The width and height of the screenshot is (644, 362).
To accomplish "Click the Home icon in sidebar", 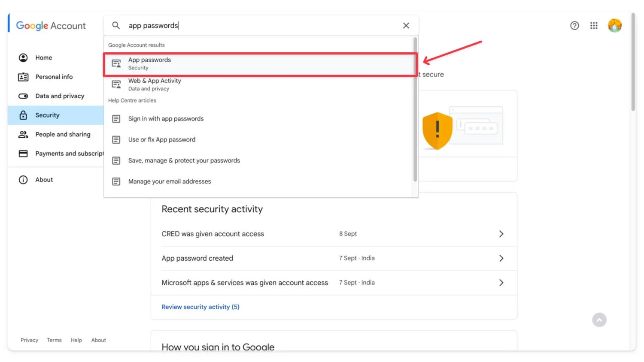I will coord(23,58).
